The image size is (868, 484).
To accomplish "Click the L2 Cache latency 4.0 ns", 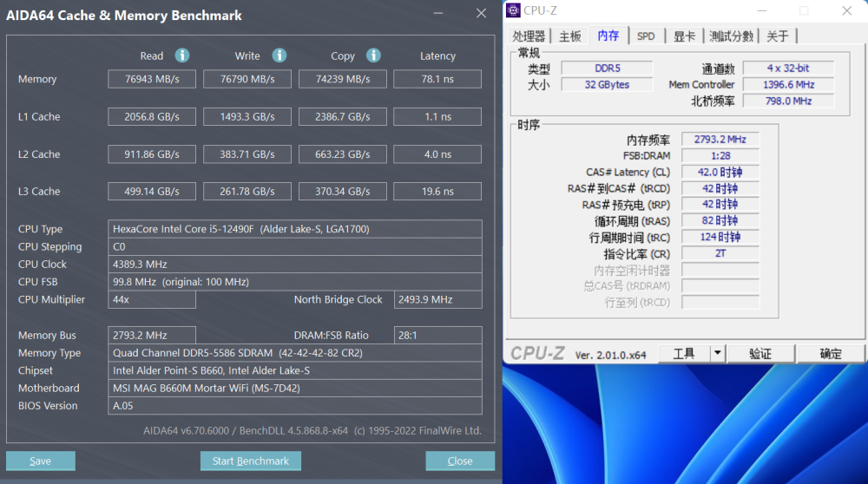I will [437, 154].
